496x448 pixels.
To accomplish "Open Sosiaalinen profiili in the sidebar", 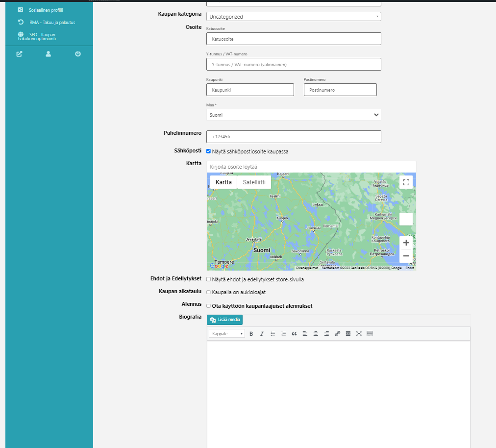I will pyautogui.click(x=46, y=10).
